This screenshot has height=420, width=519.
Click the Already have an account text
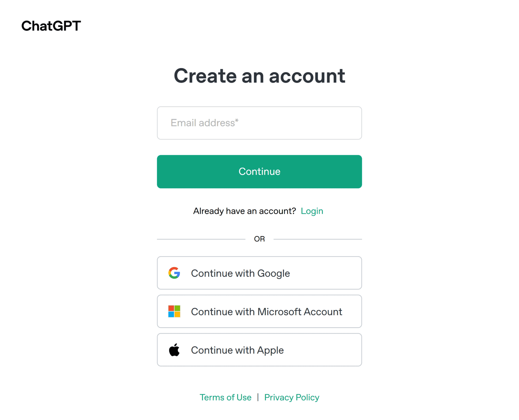[x=244, y=211]
